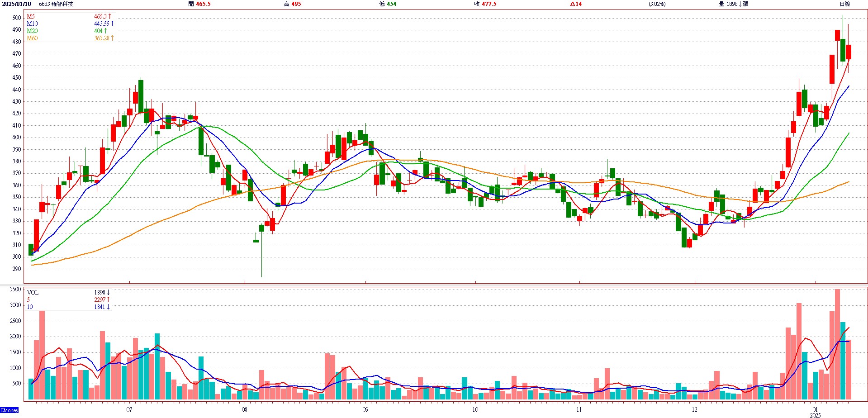Select the M5 moving average legend label
Image resolution: width=868 pixels, height=418 pixels.
click(31, 16)
